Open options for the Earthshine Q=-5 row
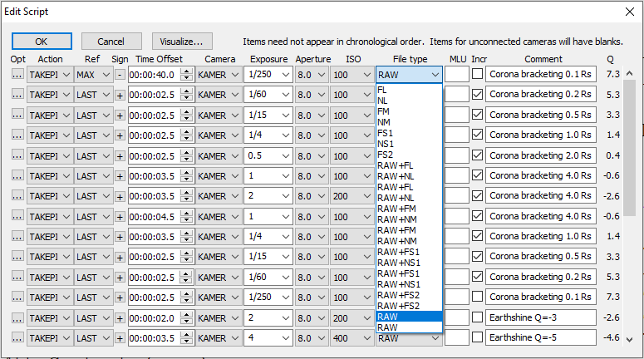This screenshot has width=644, height=359. [17, 337]
